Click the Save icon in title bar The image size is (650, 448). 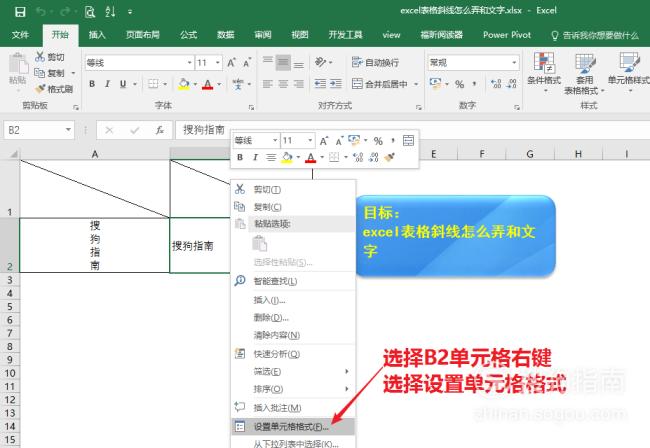[20, 11]
